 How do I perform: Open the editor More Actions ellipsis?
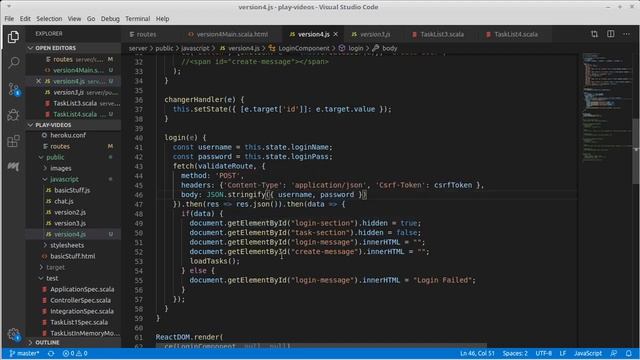click(x=627, y=34)
